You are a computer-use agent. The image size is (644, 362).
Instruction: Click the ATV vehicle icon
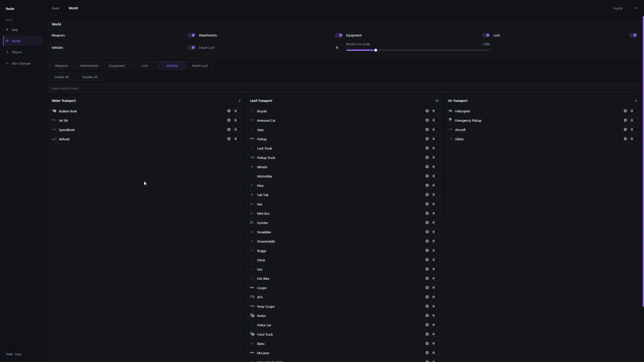point(252,297)
